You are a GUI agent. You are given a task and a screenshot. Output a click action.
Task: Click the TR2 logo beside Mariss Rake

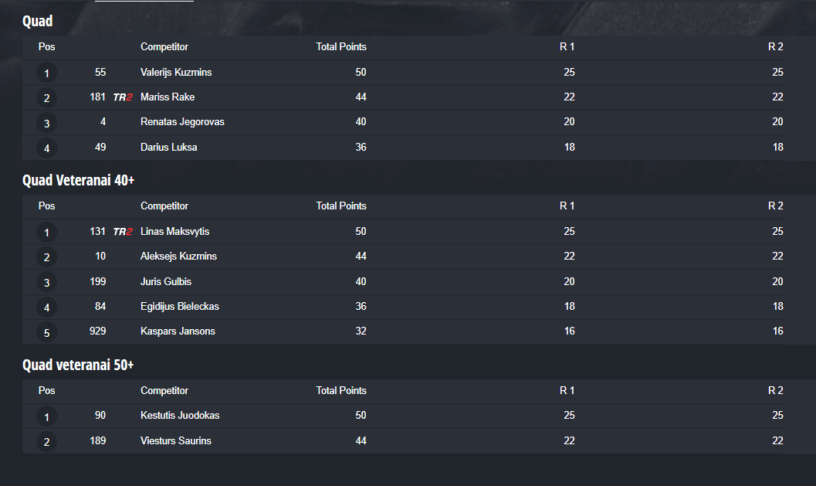[x=123, y=97]
